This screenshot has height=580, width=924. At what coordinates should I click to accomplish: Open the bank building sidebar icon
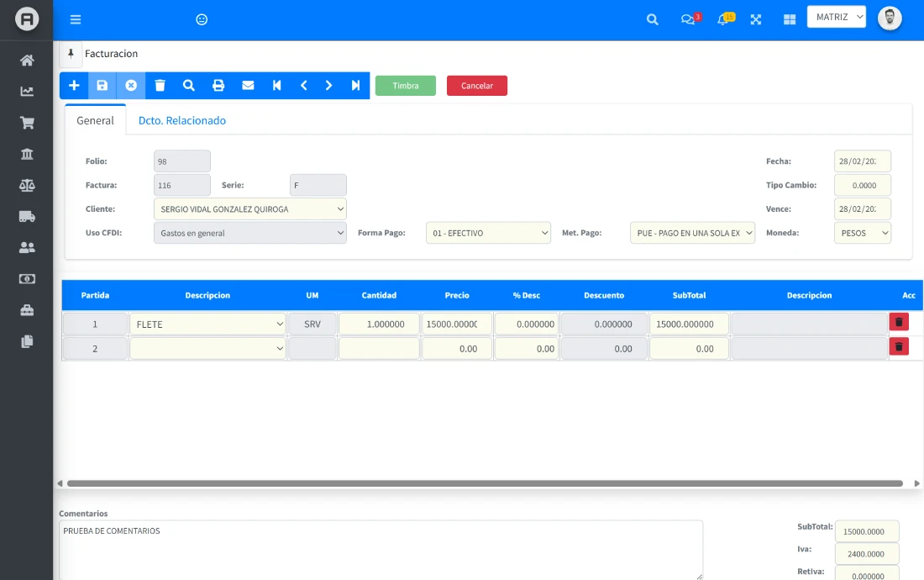(x=27, y=154)
